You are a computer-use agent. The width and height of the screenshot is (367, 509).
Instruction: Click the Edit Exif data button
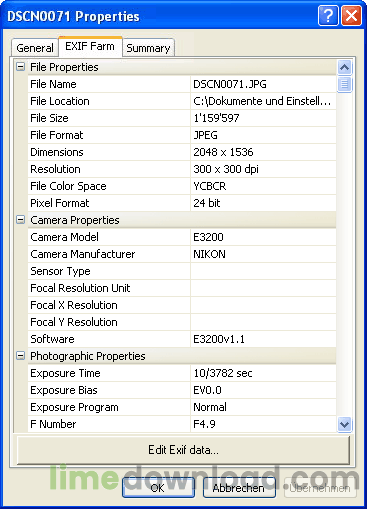point(183,450)
